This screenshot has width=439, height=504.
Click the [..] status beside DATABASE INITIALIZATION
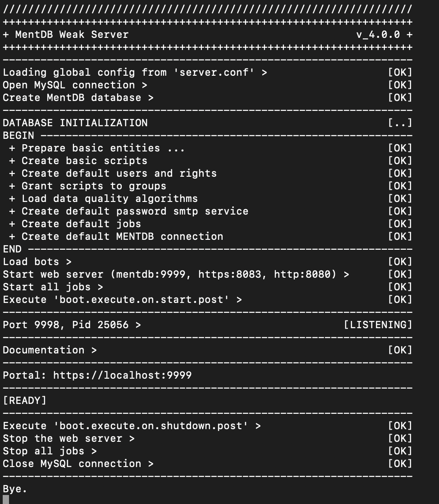pyautogui.click(x=400, y=123)
